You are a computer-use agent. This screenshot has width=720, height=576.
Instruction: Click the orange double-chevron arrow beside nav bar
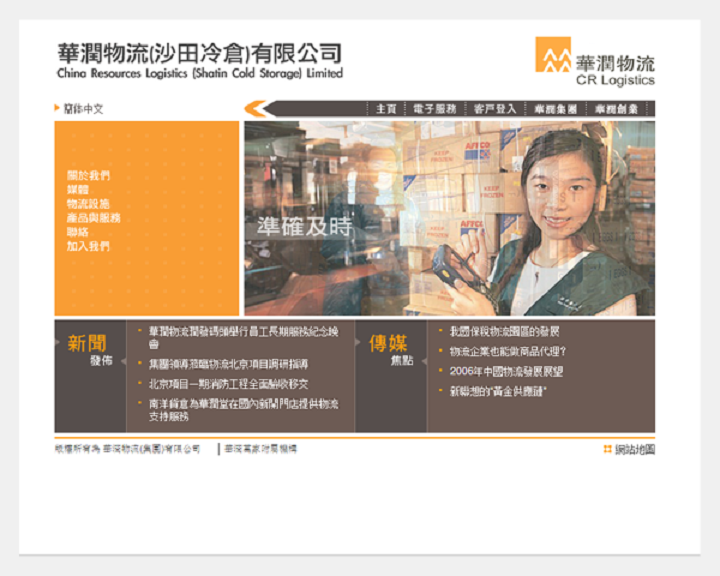click(x=255, y=109)
